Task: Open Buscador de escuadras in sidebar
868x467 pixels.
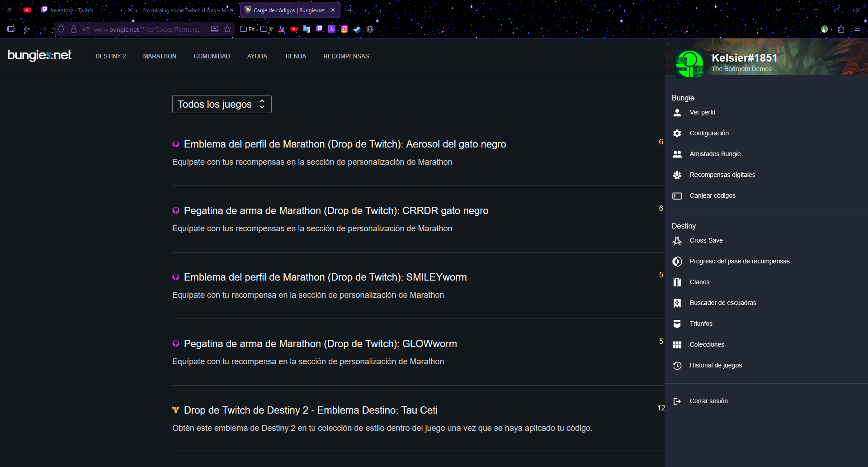Action: [722, 303]
